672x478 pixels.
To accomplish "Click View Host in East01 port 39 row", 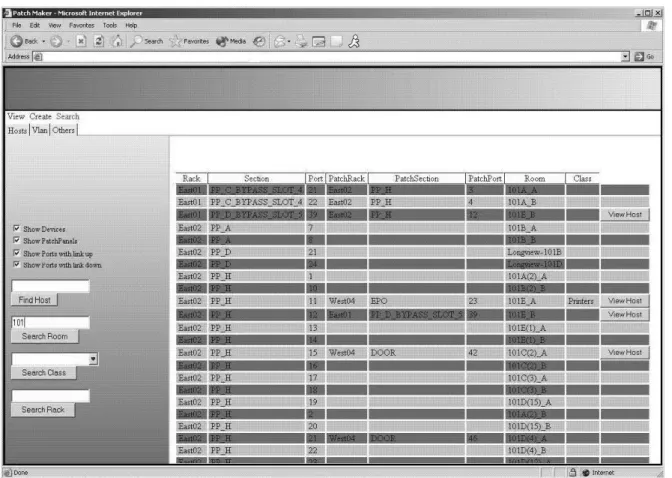I will [625, 214].
